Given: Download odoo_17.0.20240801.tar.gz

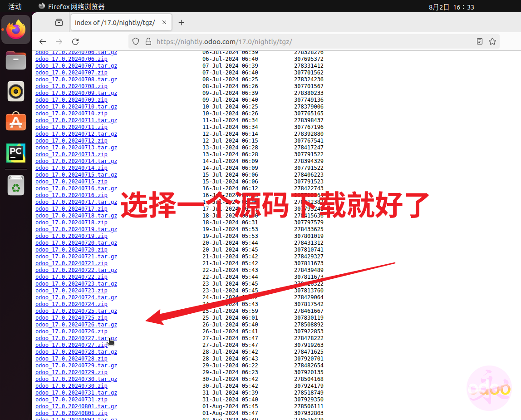Looking at the screenshot, I should pos(76,407).
